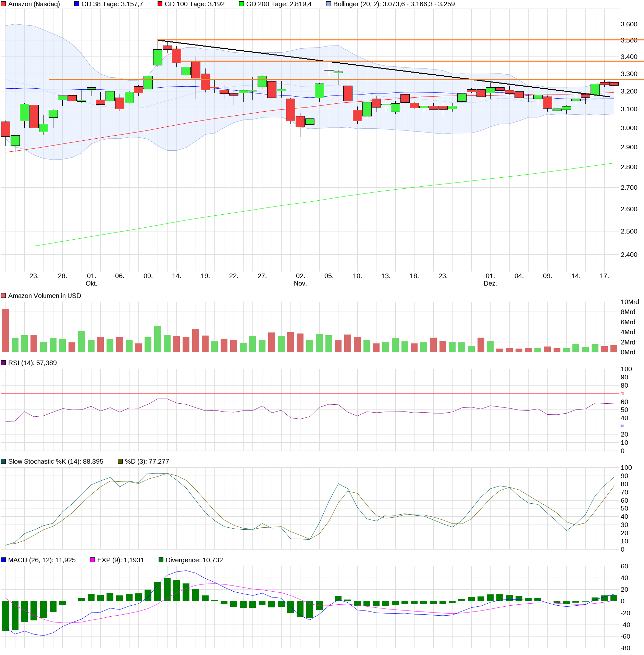Click the blue GD 38 Tage swatch
The image size is (644, 655).
coord(77,4)
